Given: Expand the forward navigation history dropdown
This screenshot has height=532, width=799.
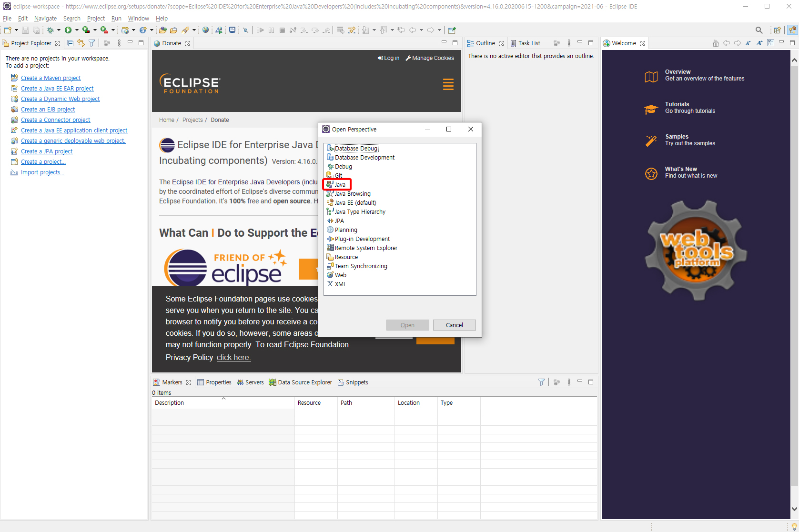Looking at the screenshot, I should click(x=439, y=30).
